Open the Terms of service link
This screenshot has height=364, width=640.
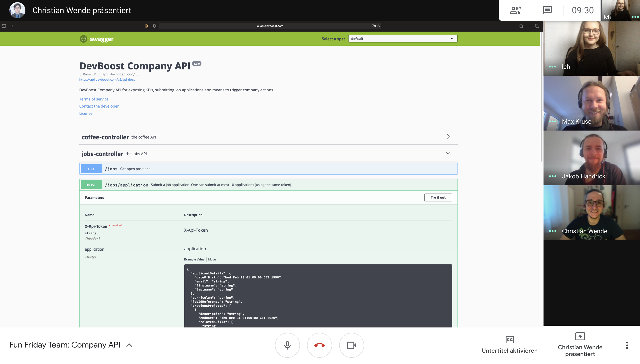pos(94,99)
